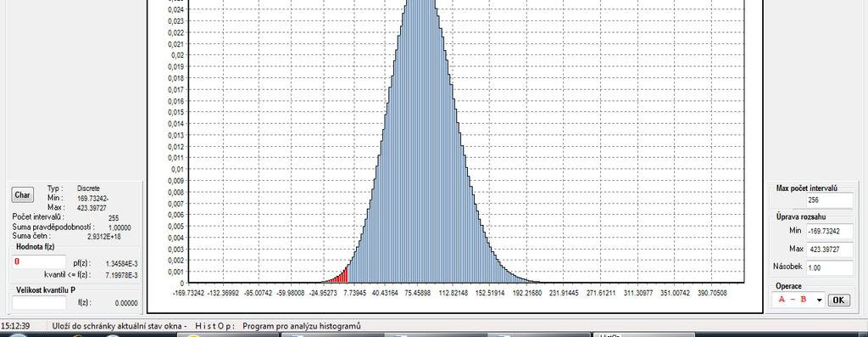Click the Char button
The height and width of the screenshot is (337, 868).
[x=23, y=195]
